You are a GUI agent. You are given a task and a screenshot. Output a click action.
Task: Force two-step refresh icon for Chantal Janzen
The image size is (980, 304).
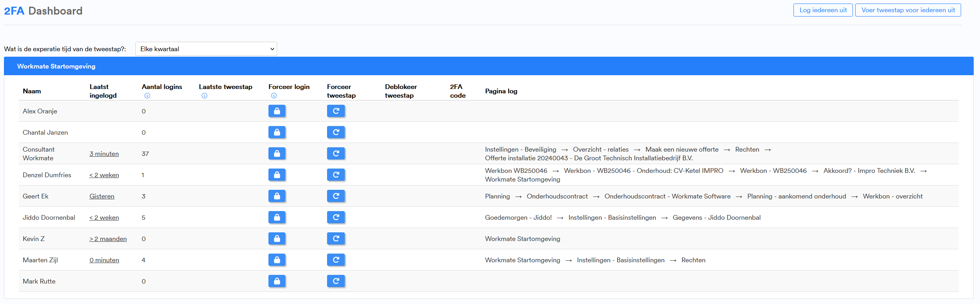(x=336, y=132)
